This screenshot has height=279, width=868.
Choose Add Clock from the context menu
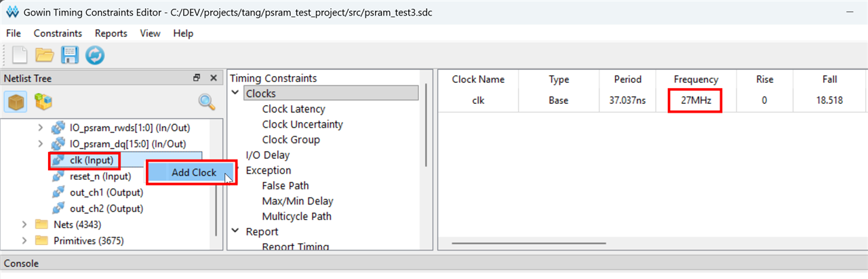(x=193, y=172)
